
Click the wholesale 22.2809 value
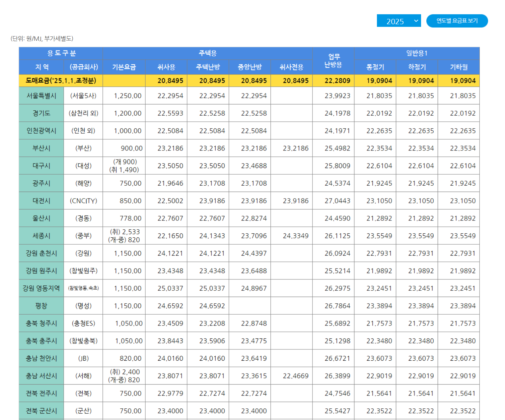point(337,81)
